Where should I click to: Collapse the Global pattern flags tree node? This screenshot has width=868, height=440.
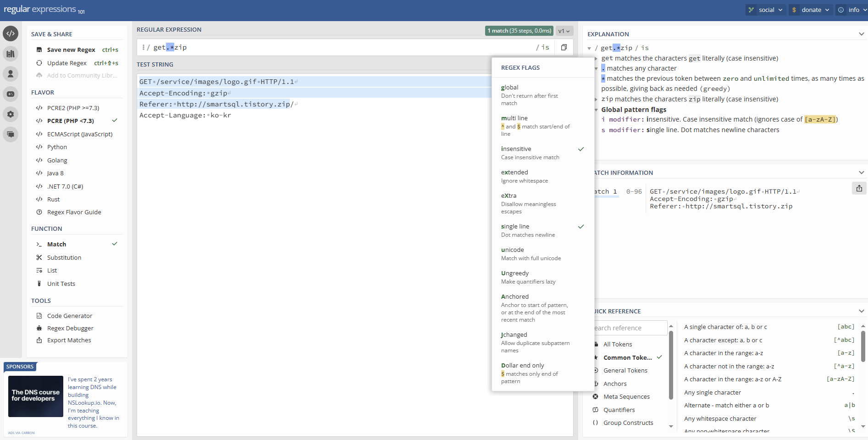(596, 110)
